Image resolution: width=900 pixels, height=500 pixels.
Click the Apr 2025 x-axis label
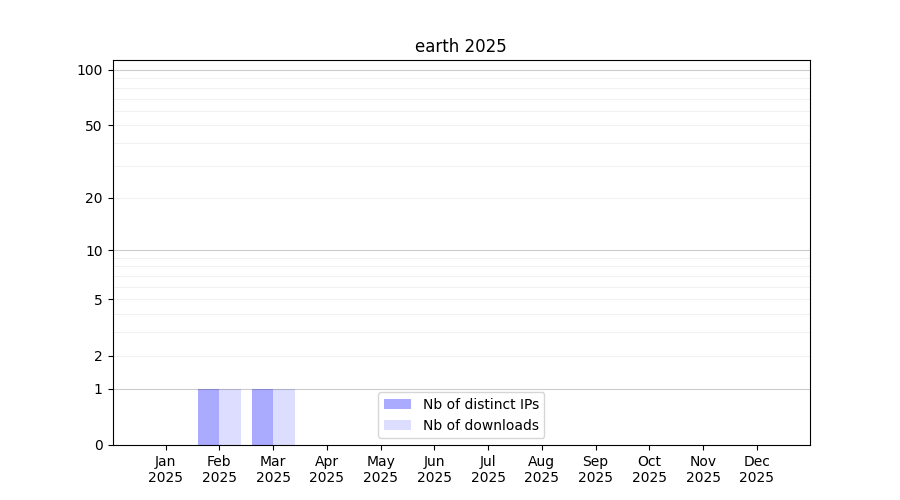tap(327, 469)
